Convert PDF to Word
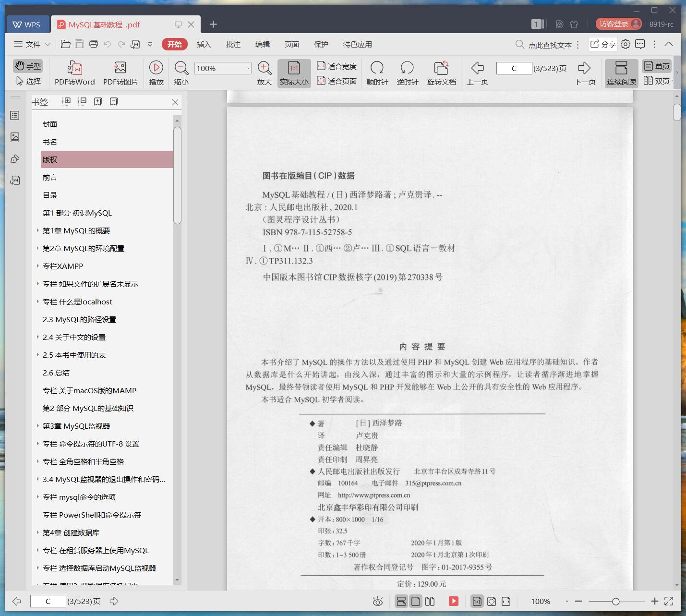Screen dimensions: 686x616 [x=75, y=73]
